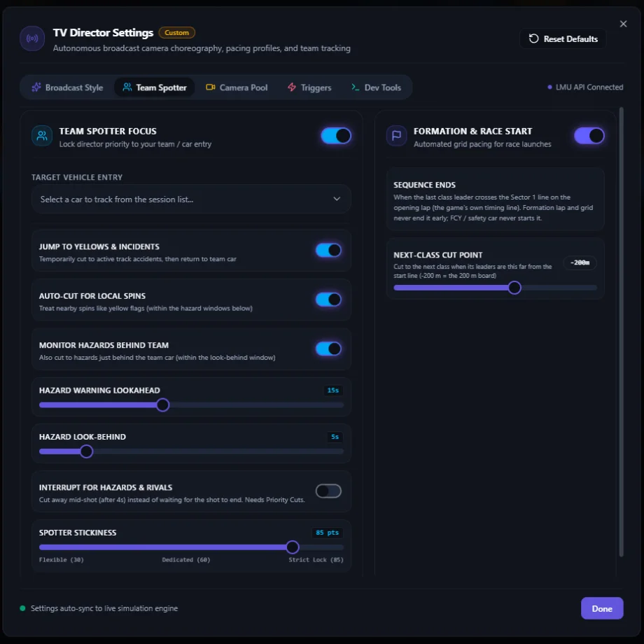Image resolution: width=644 pixels, height=644 pixels.
Task: Click the Team Spotter Focus people icon
Action: click(42, 136)
